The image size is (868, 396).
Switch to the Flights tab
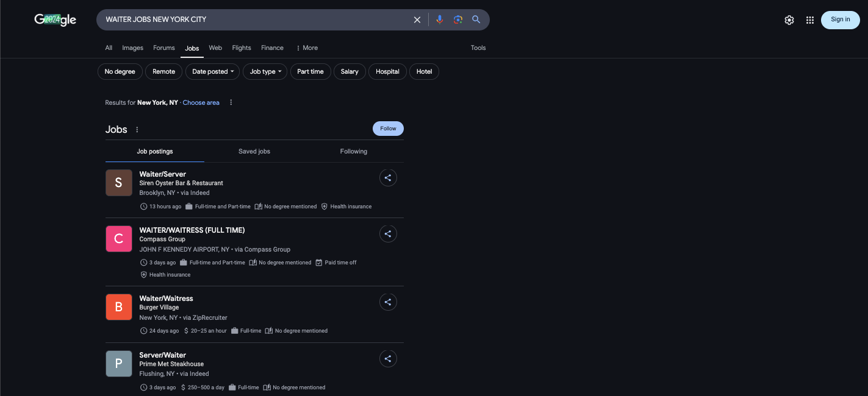(242, 48)
